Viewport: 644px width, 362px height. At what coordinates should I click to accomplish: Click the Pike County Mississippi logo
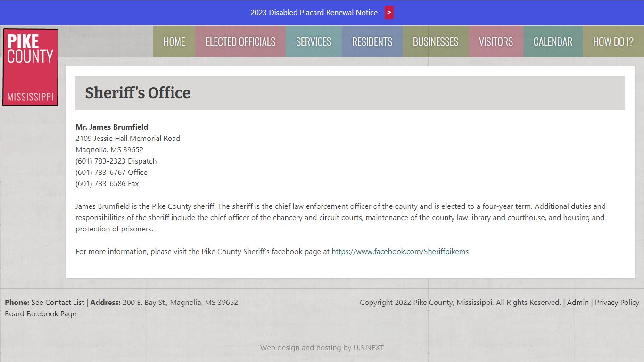[x=31, y=67]
